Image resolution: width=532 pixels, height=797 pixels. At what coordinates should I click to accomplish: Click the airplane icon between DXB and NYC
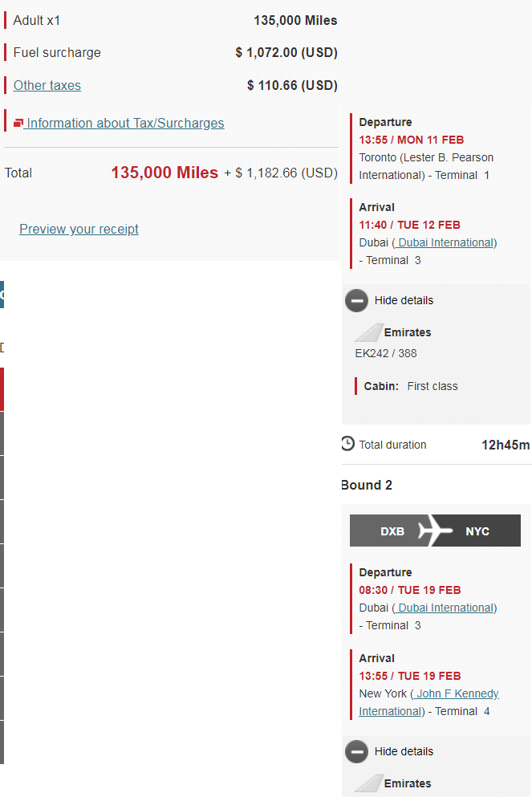pyautogui.click(x=435, y=531)
